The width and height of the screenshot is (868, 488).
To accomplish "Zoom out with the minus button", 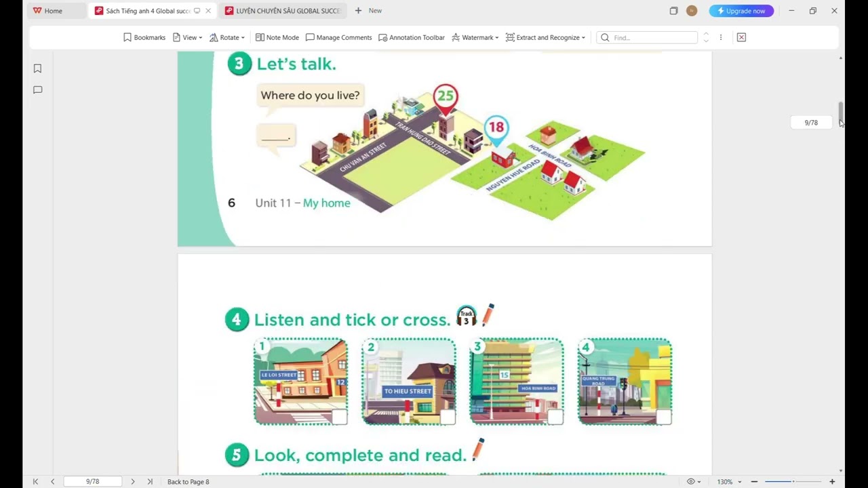I will tap(754, 482).
